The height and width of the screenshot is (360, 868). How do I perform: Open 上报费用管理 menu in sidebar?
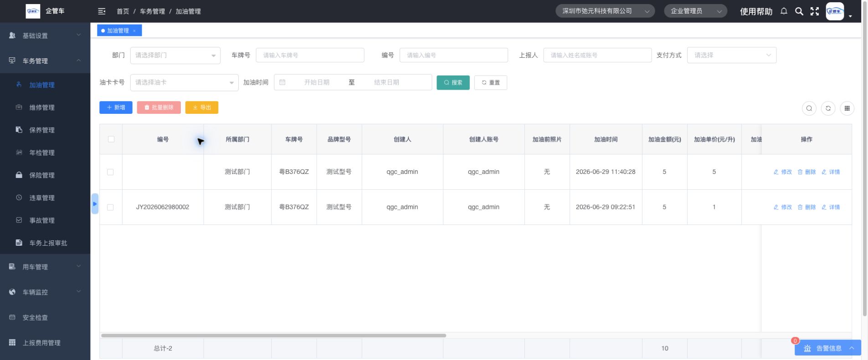click(45, 343)
